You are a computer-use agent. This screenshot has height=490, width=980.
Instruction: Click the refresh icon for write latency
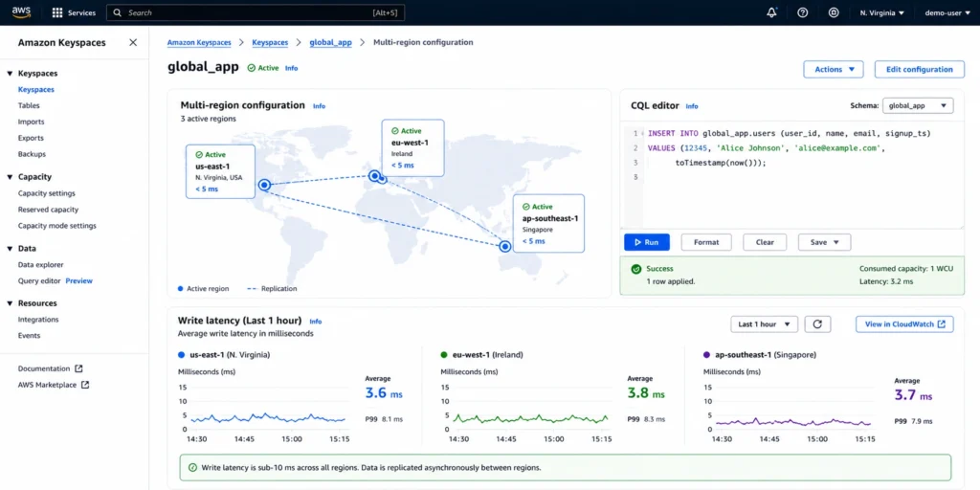pos(817,324)
